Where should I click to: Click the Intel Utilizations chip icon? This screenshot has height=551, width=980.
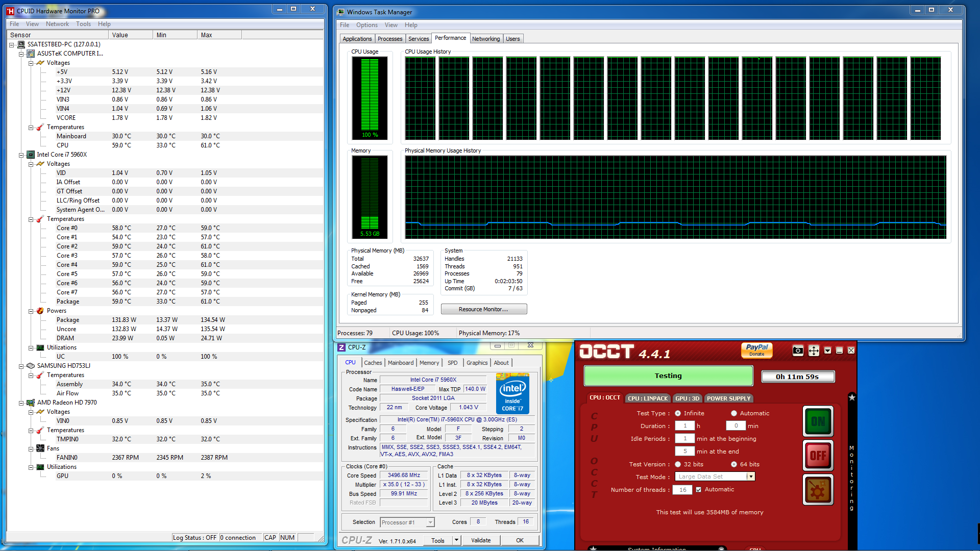click(x=40, y=347)
